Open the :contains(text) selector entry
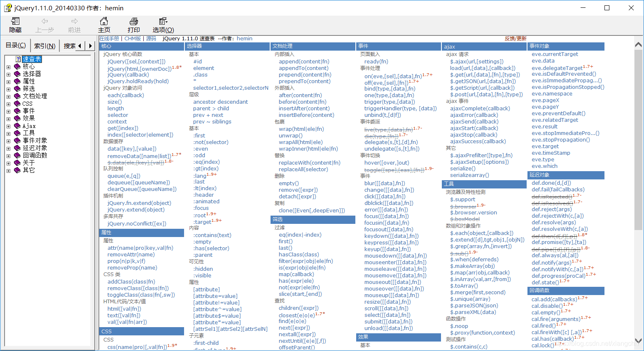The height and width of the screenshot is (351, 644). click(x=212, y=235)
